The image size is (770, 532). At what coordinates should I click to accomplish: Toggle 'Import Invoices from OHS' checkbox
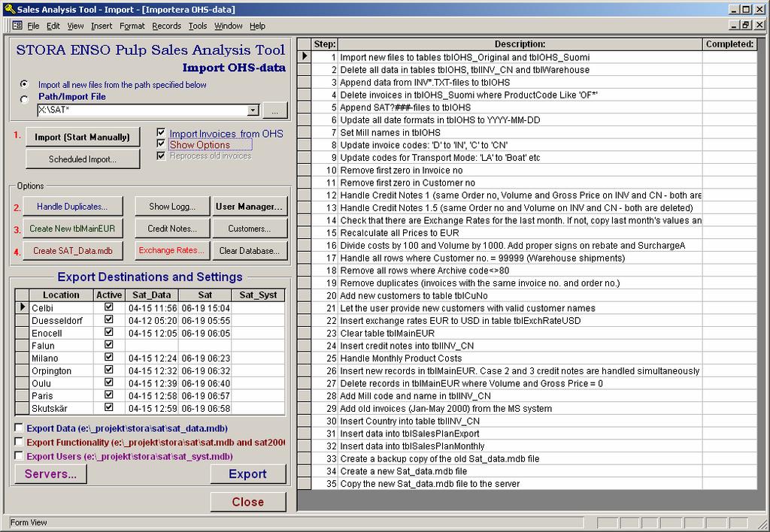[161, 132]
